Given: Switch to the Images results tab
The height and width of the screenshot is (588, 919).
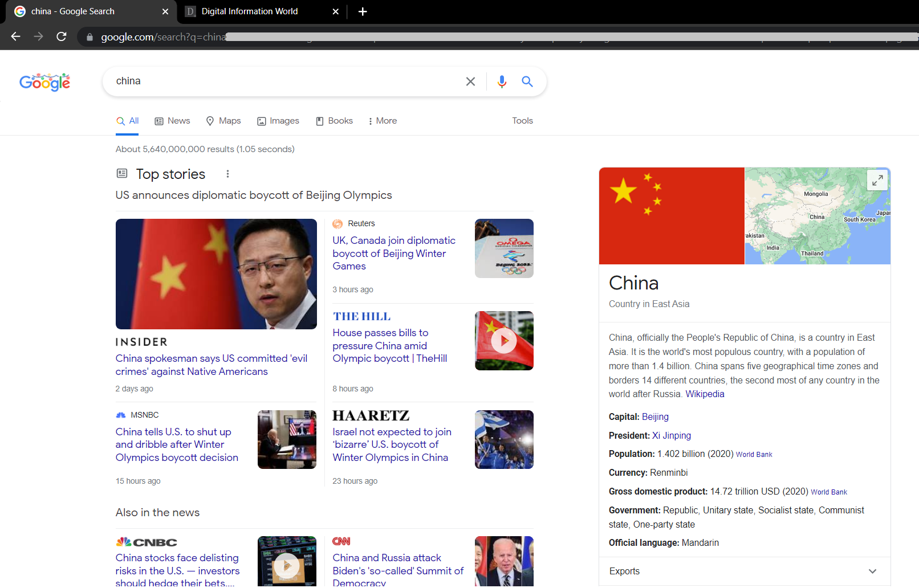Looking at the screenshot, I should click(278, 121).
